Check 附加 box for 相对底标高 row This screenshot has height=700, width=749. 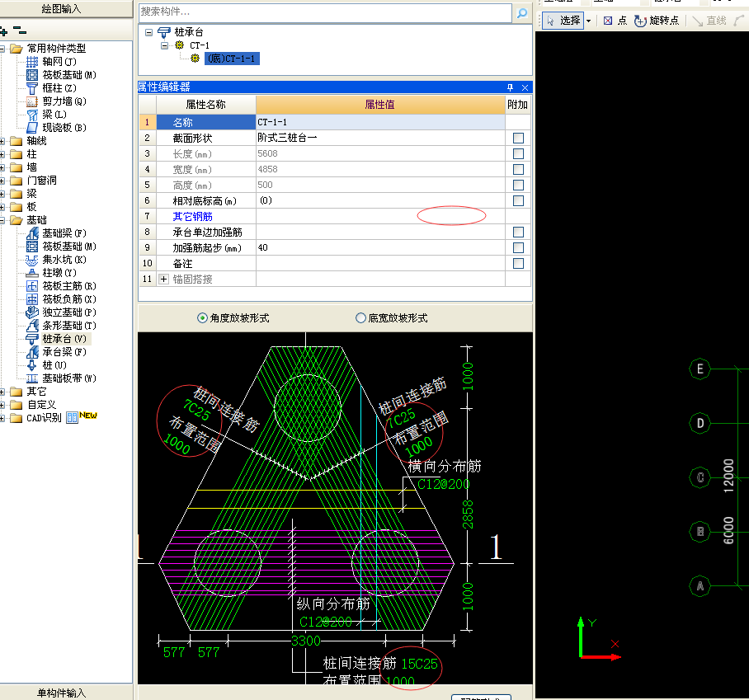(518, 200)
